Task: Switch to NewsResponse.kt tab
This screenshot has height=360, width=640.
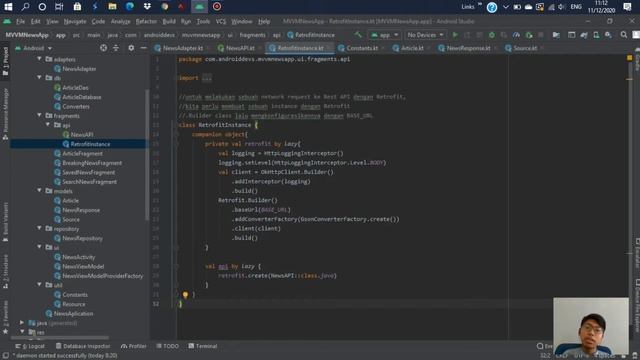Action: pyautogui.click(x=467, y=48)
